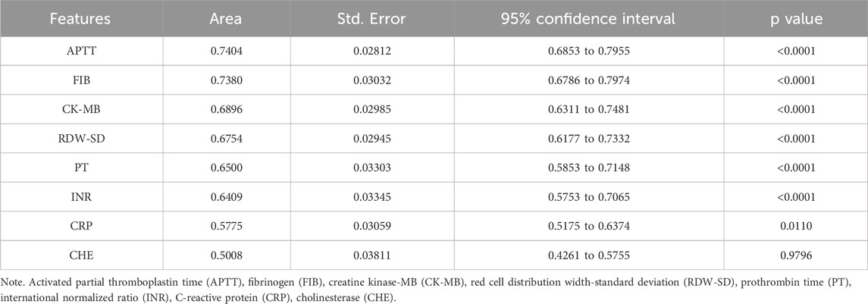The height and width of the screenshot is (304, 868).
Task: Select the 0.6500 area value
Action: point(220,167)
